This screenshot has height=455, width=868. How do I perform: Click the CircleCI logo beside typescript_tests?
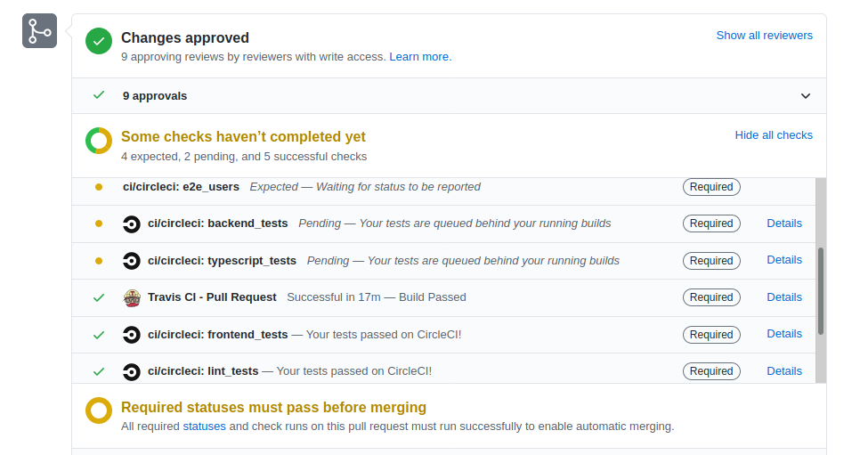[x=132, y=261]
